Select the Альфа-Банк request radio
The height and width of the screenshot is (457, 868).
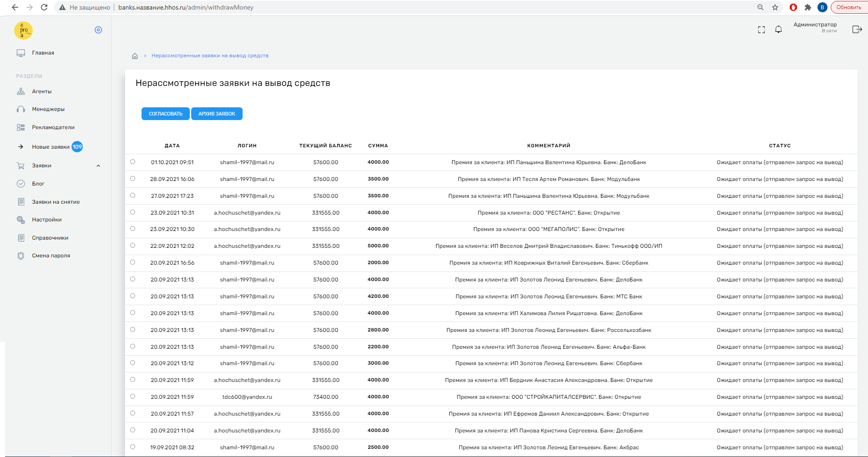[132, 347]
